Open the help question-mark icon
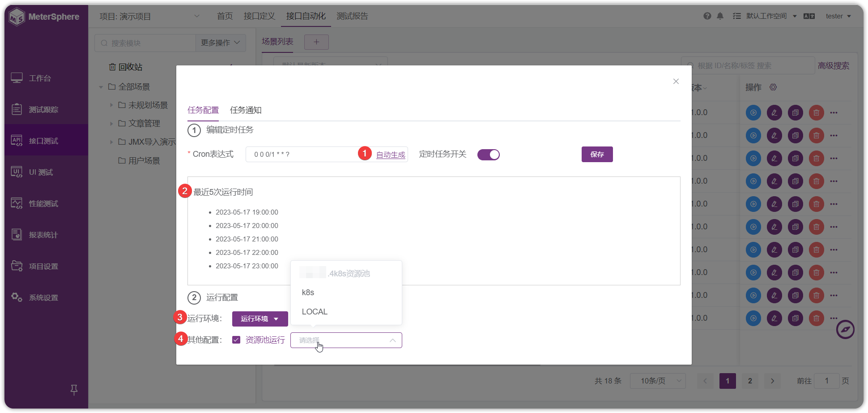Viewport: 868px width, 413px height. pyautogui.click(x=707, y=16)
